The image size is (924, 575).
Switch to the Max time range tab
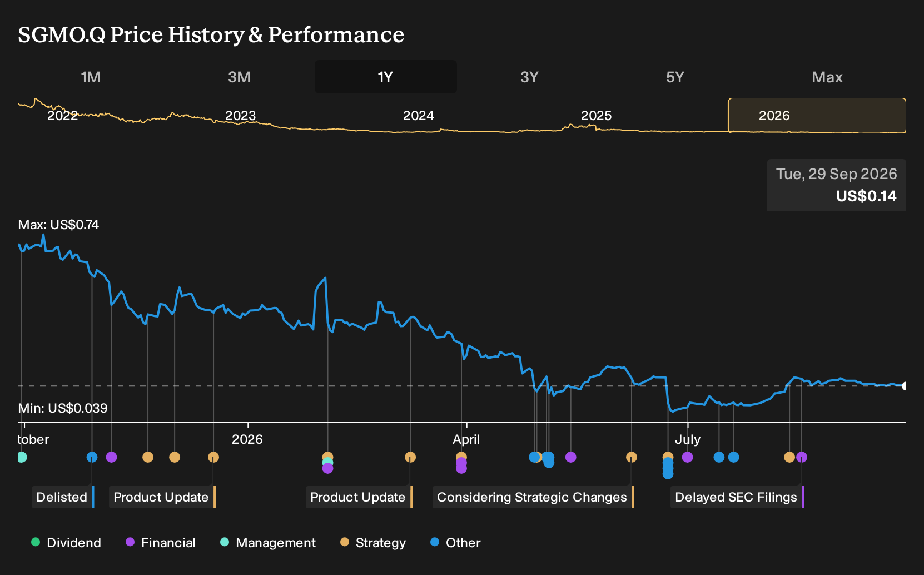click(x=827, y=77)
